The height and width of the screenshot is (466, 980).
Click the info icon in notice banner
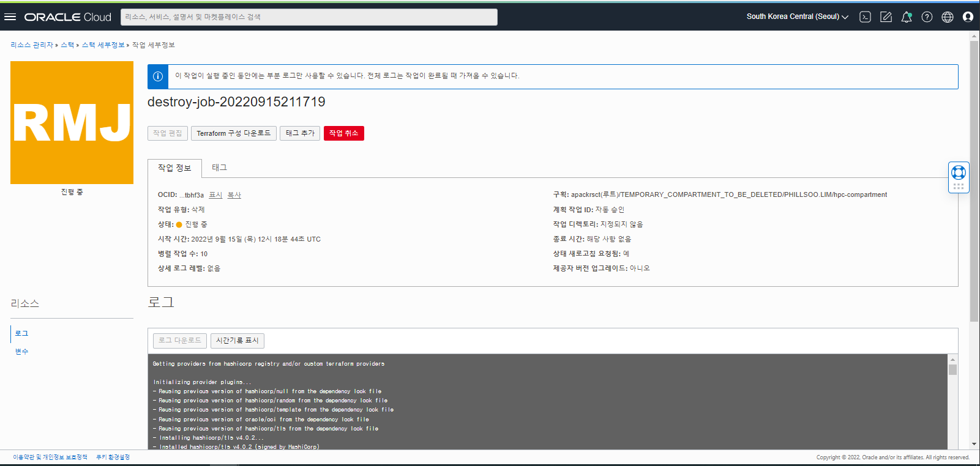158,76
